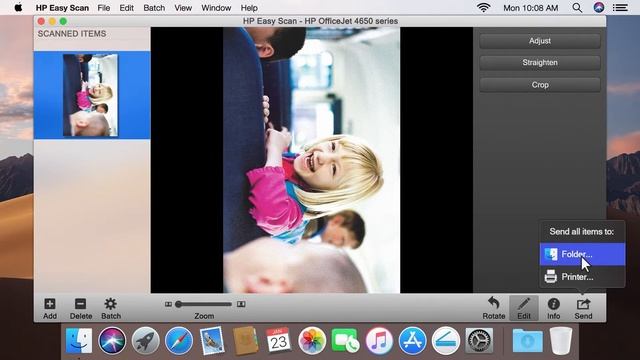Open Trash in the Dock
This screenshot has height=360, width=640.
[x=561, y=340]
